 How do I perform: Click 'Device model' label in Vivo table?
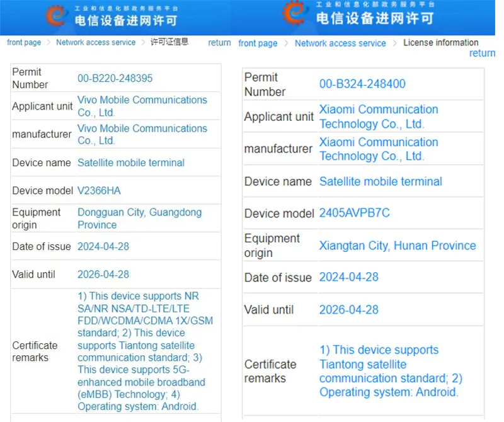pos(43,191)
